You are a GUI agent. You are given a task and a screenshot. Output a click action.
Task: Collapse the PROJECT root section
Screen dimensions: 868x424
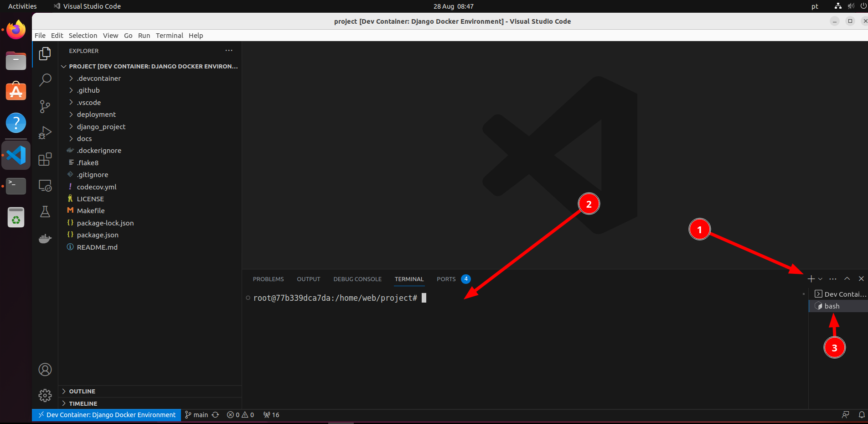[x=150, y=66]
